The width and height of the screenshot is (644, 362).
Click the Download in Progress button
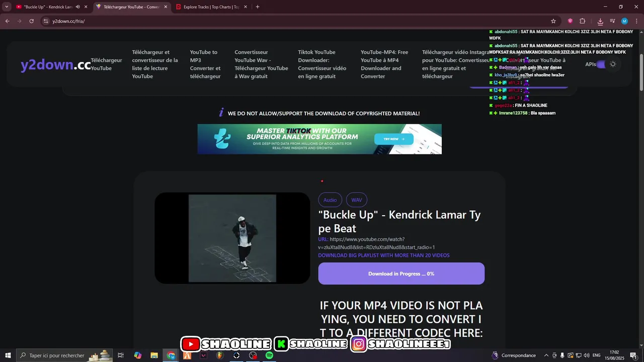pyautogui.click(x=401, y=274)
